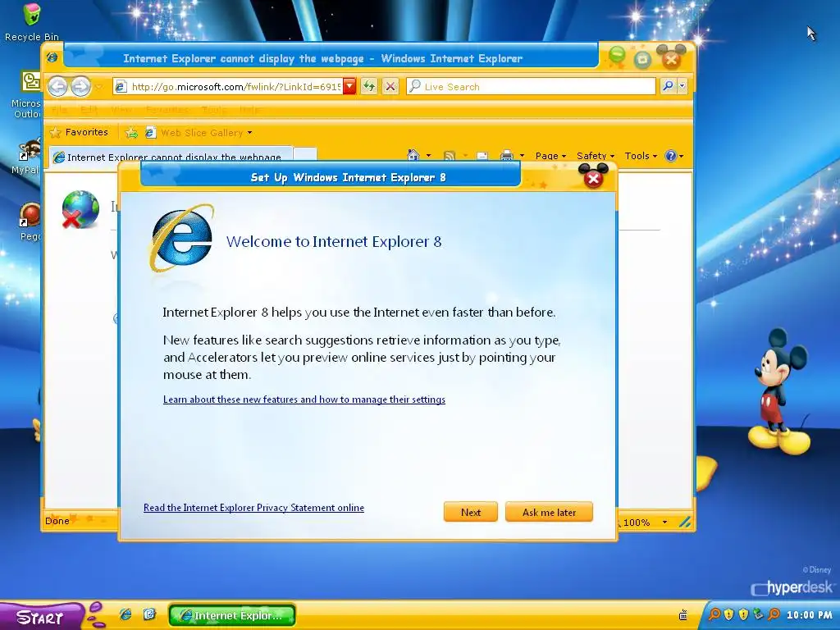Change zoom level at 100%

645,523
